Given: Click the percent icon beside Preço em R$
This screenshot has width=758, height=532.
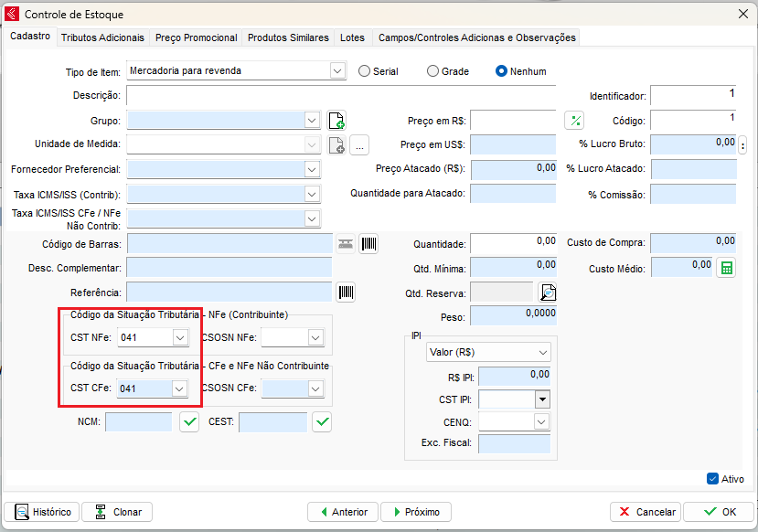Looking at the screenshot, I should click(574, 121).
